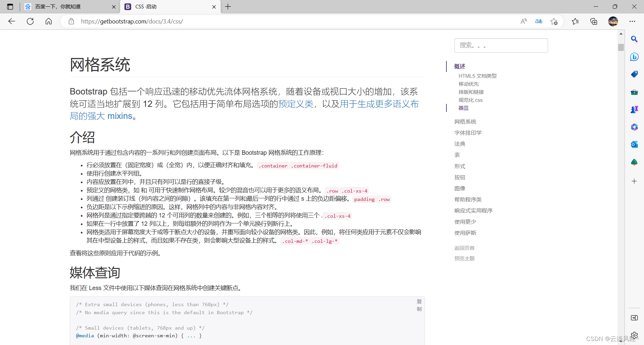Click the 复制 button on the code block
644x345 pixels.
coord(419,305)
